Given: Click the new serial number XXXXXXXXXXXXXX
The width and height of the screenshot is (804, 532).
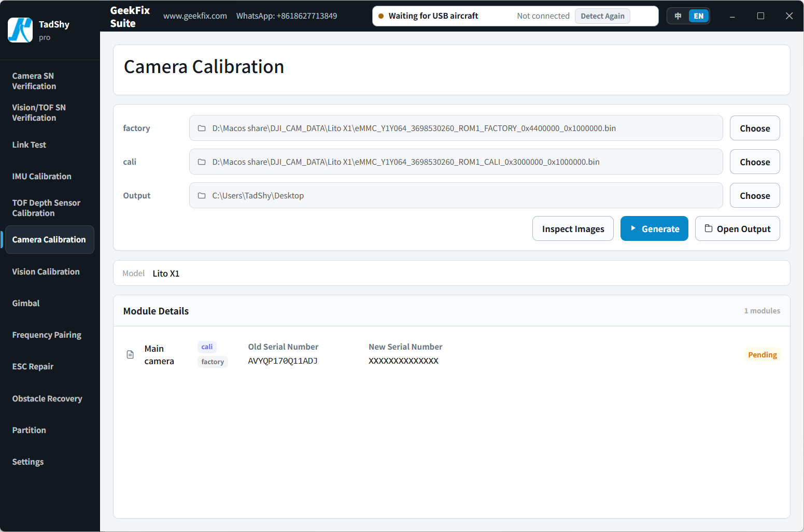Looking at the screenshot, I should [403, 361].
